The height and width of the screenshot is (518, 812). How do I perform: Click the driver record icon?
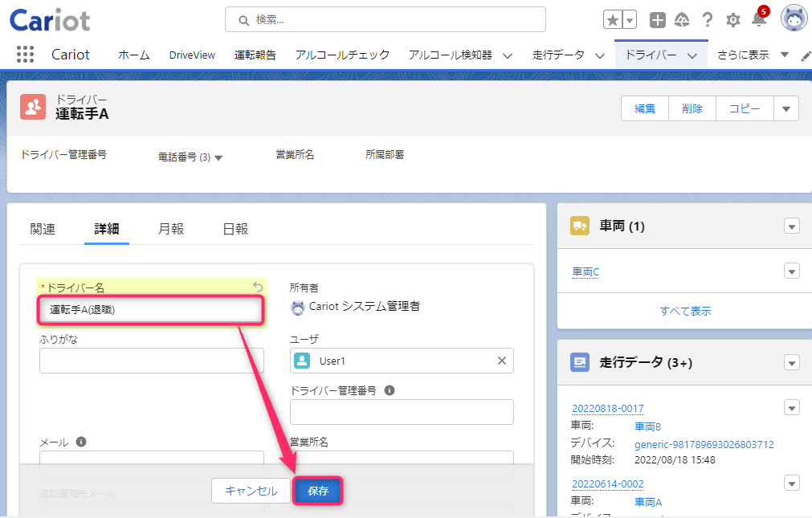click(33, 107)
